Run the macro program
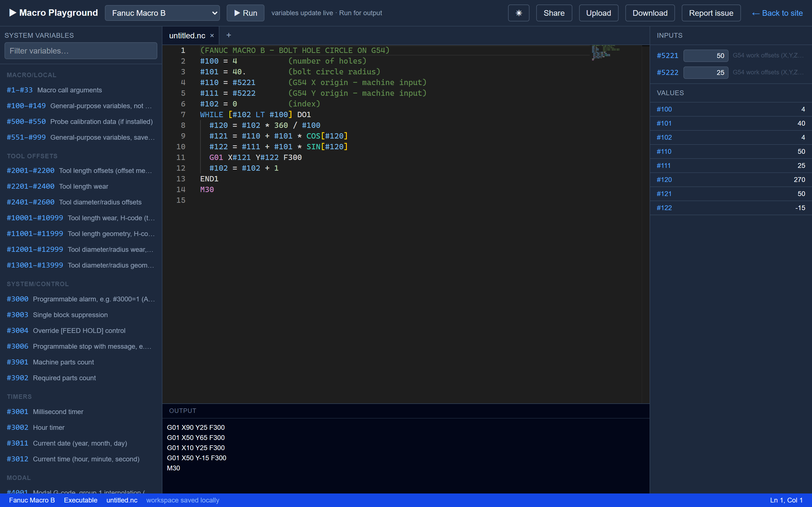The image size is (812, 507). pos(245,13)
